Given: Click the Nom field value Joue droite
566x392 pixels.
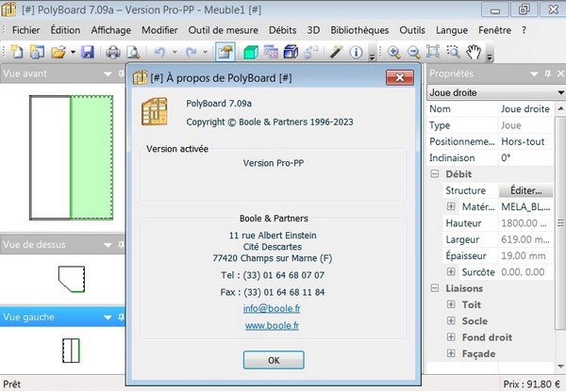Looking at the screenshot, I should click(x=525, y=109).
